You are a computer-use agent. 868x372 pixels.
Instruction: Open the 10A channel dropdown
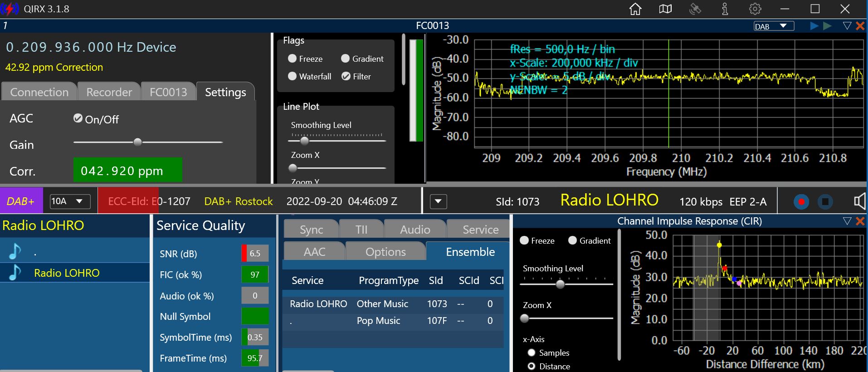click(x=70, y=201)
